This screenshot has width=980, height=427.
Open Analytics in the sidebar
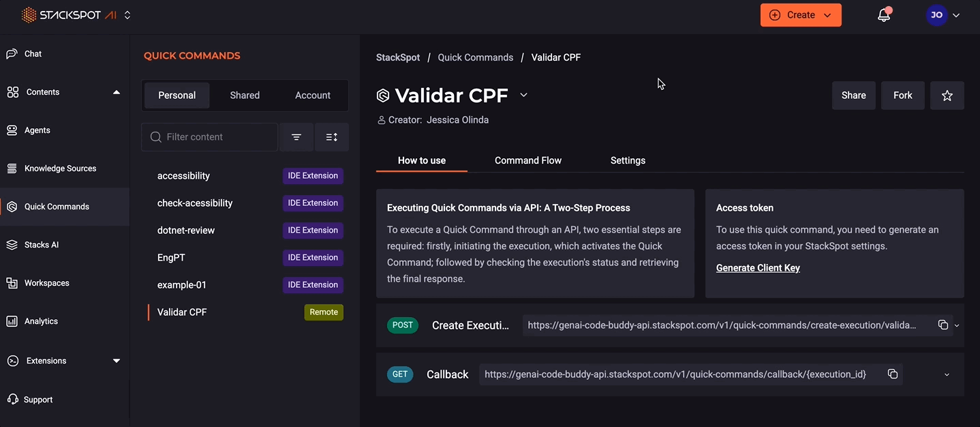(x=41, y=321)
